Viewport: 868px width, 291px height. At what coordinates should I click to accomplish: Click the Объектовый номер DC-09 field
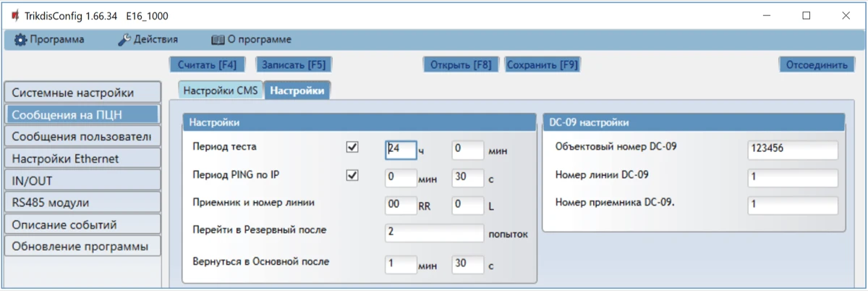792,149
